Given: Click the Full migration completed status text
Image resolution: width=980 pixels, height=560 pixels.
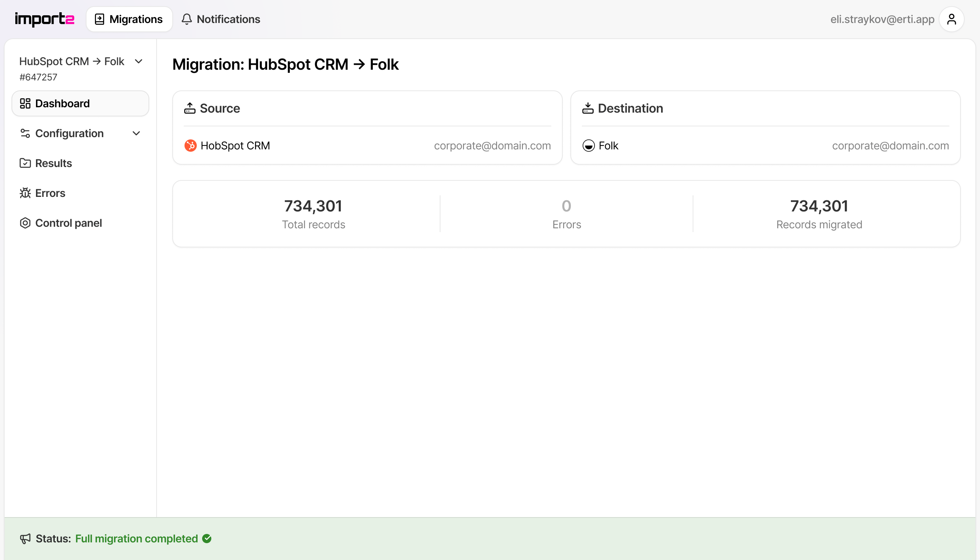Looking at the screenshot, I should 136,539.
